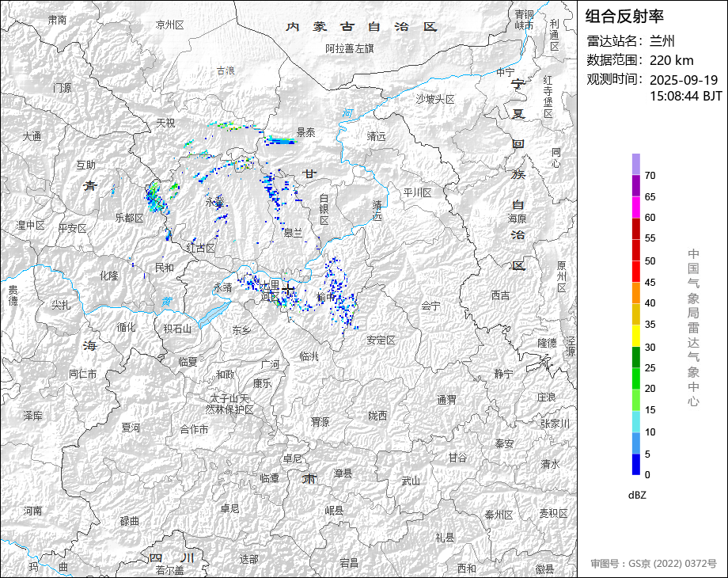Click the dark blue 0–5 dBZ legend segment

(636, 464)
